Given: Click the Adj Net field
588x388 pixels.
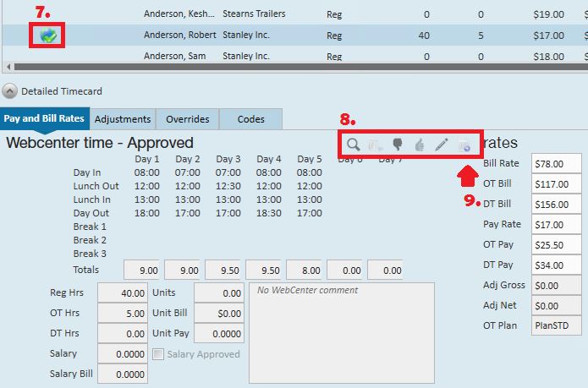Looking at the screenshot, I should tap(557, 305).
